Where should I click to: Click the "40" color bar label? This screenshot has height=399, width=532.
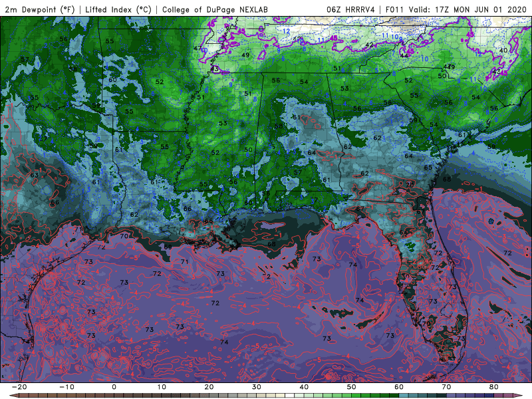coord(304,387)
